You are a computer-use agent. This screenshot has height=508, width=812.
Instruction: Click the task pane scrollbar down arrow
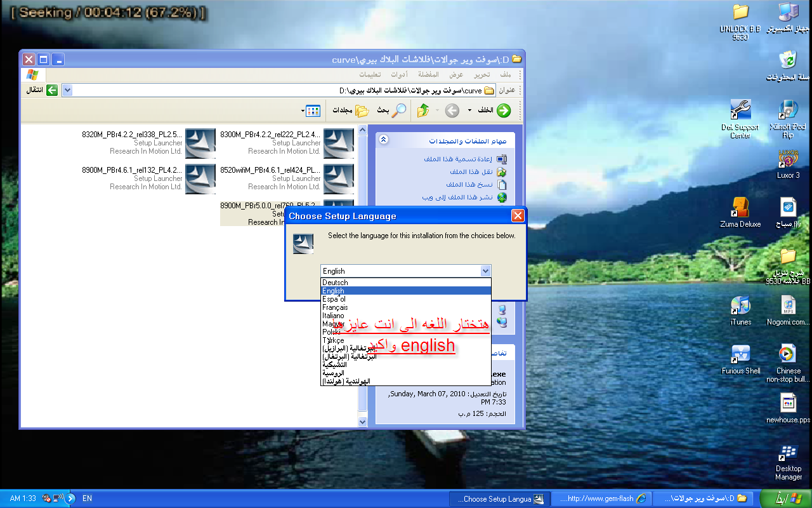point(362,422)
